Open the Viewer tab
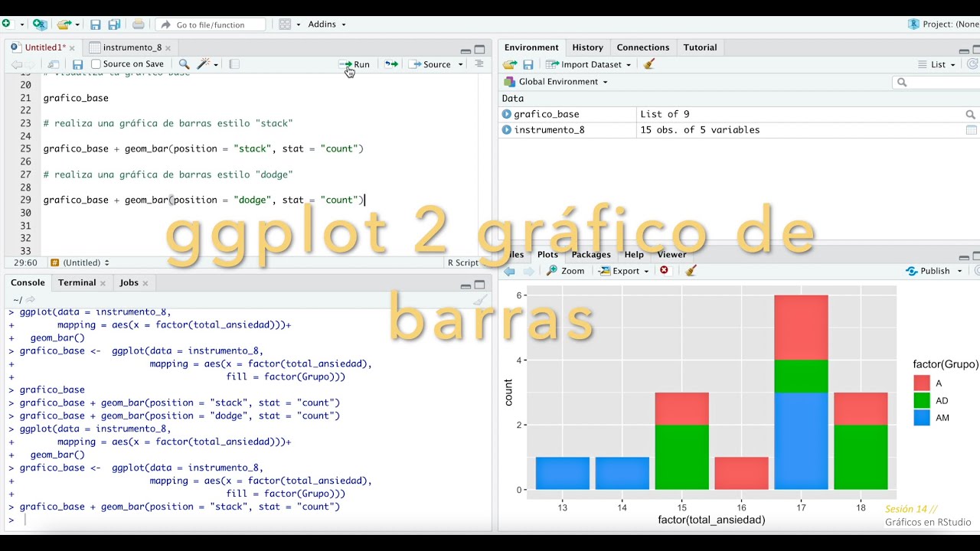Viewport: 980px width, 551px height. (x=671, y=254)
